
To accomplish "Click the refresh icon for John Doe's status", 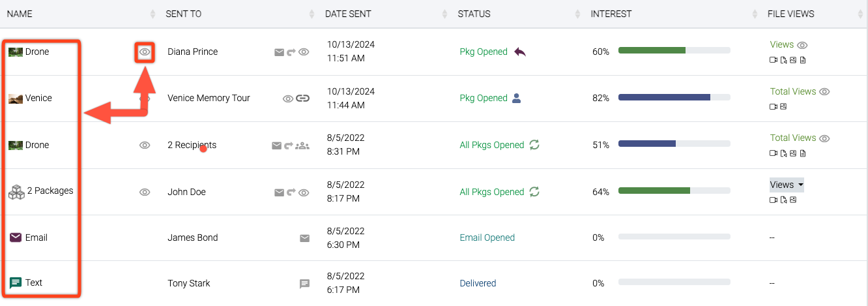I will coord(534,192).
